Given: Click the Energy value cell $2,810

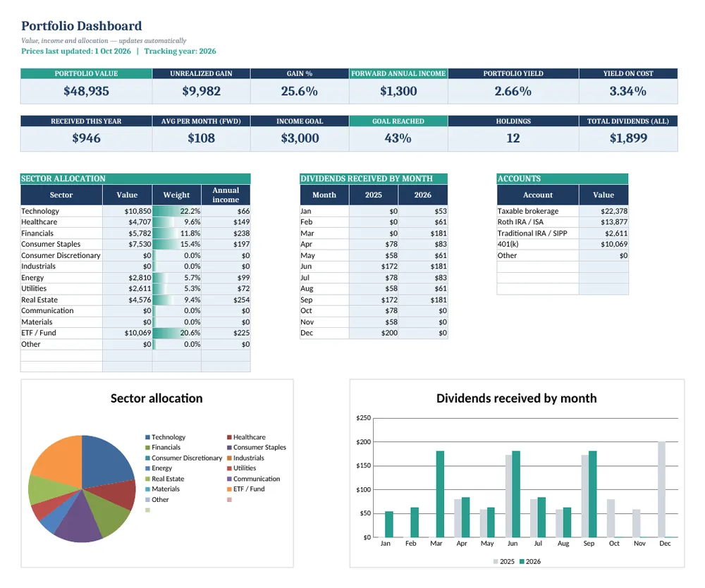Looking at the screenshot, I should tap(127, 278).
